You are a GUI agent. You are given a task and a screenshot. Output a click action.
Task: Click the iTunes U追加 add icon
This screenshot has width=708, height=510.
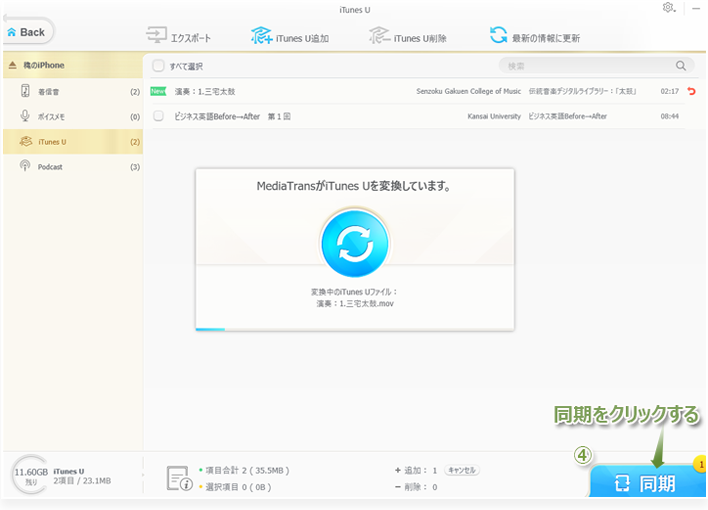pos(263,36)
